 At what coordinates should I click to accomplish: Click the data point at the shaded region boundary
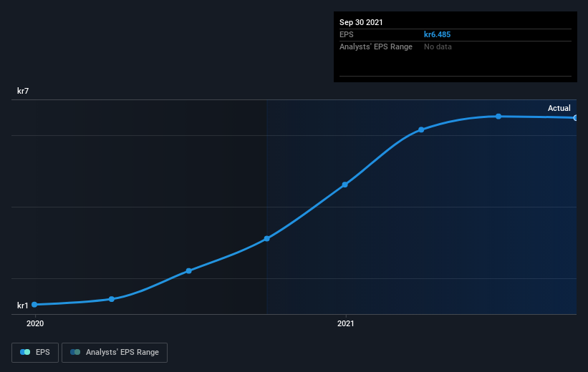click(266, 239)
